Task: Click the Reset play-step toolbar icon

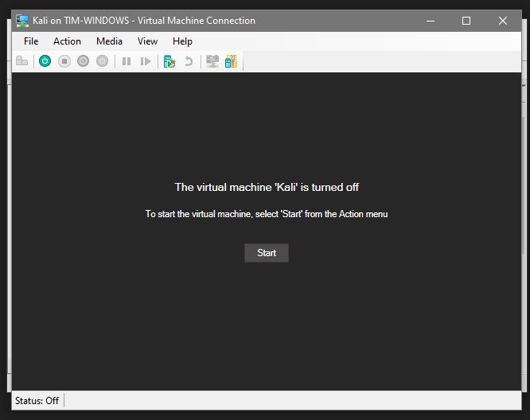Action: (x=146, y=61)
